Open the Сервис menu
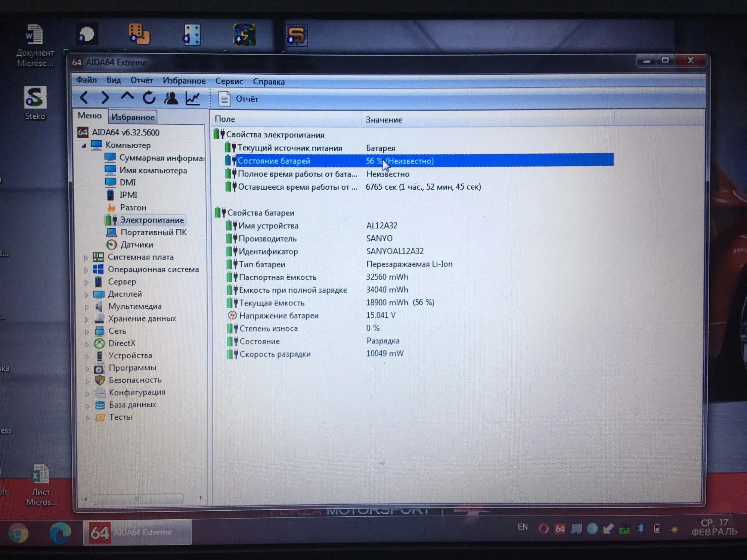 pos(229,81)
